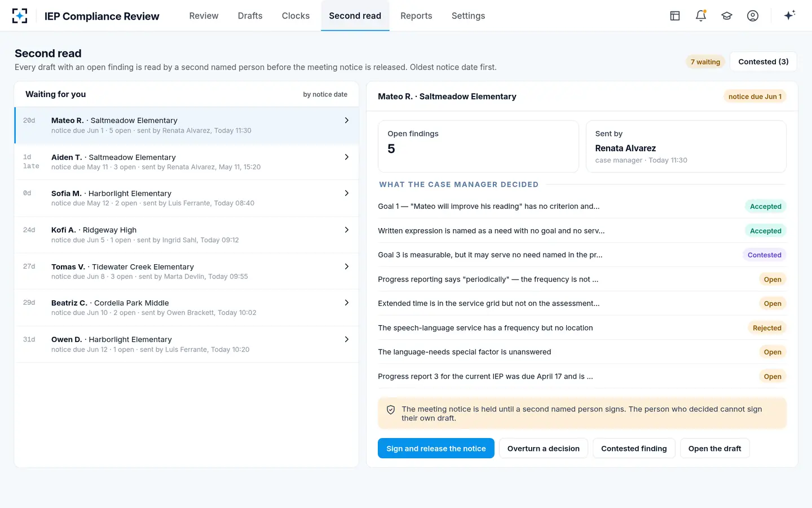Open the layout panel icon in header
Viewport: 812px width, 508px height.
coord(675,16)
